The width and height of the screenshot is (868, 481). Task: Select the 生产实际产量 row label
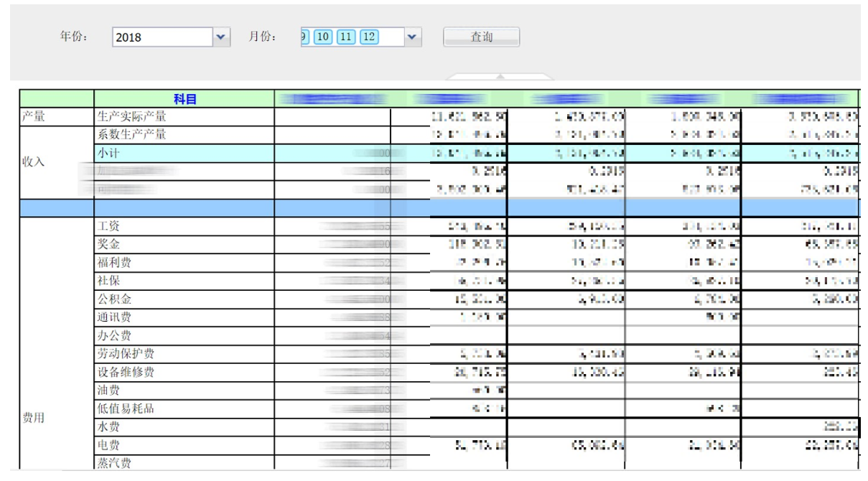(x=132, y=116)
